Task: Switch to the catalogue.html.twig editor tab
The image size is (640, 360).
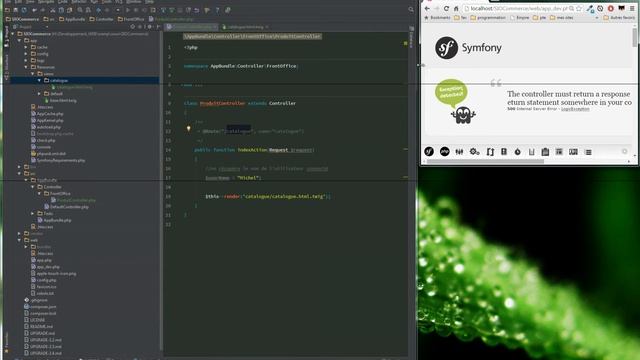Action: [245, 27]
